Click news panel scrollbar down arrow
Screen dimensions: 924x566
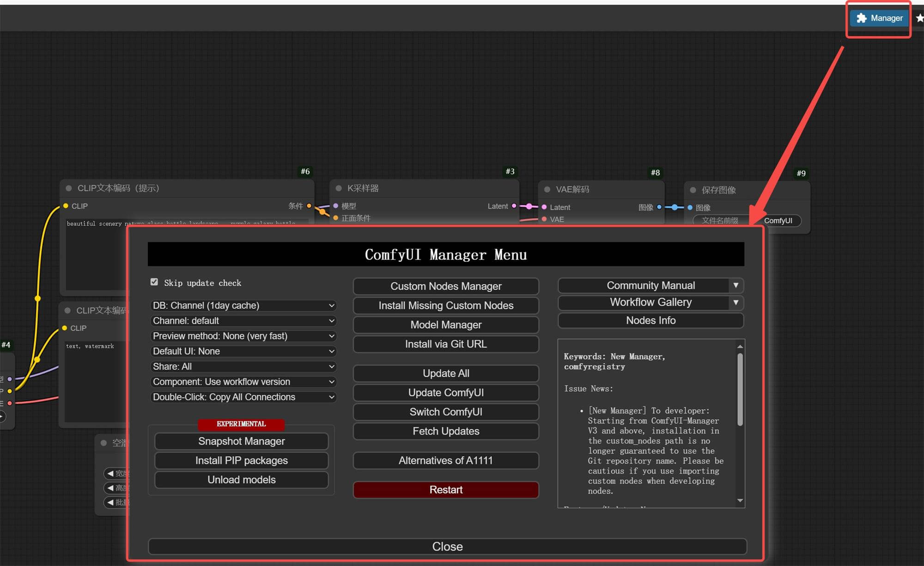coord(740,501)
